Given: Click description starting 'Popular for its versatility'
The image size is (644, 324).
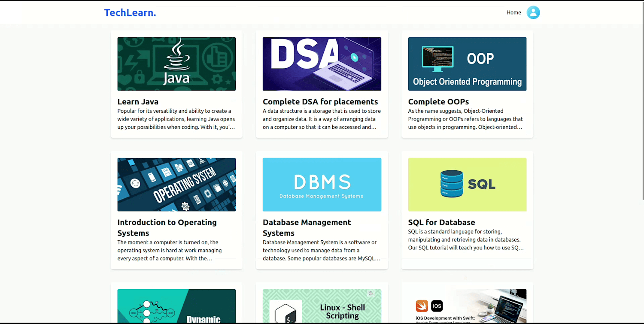Looking at the screenshot, I should click(x=176, y=119).
